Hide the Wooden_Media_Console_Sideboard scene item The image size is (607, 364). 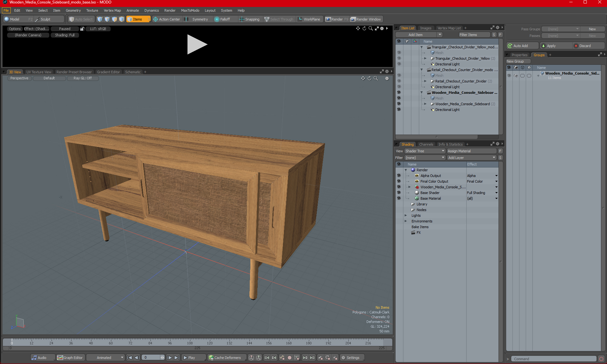(x=399, y=93)
